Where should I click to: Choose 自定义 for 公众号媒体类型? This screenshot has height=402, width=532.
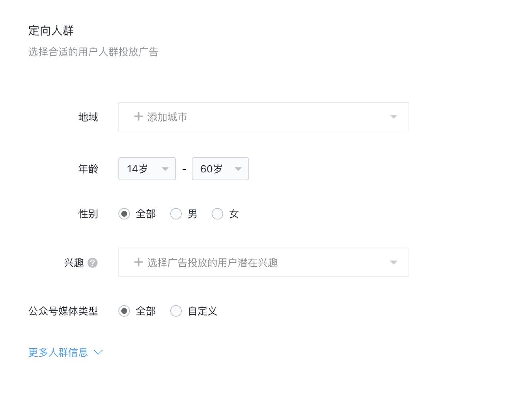[176, 311]
